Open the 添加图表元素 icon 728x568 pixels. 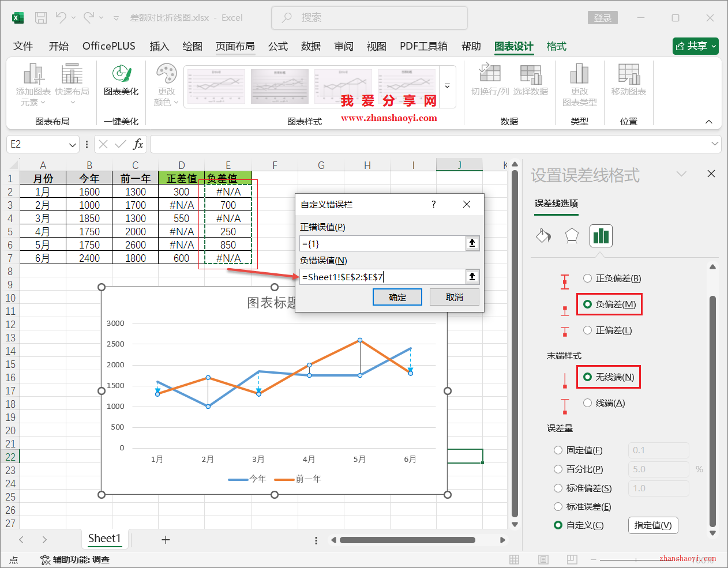click(33, 85)
